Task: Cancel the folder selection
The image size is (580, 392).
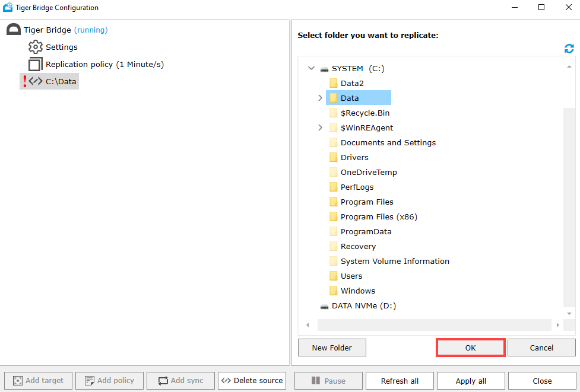Action: [541, 348]
